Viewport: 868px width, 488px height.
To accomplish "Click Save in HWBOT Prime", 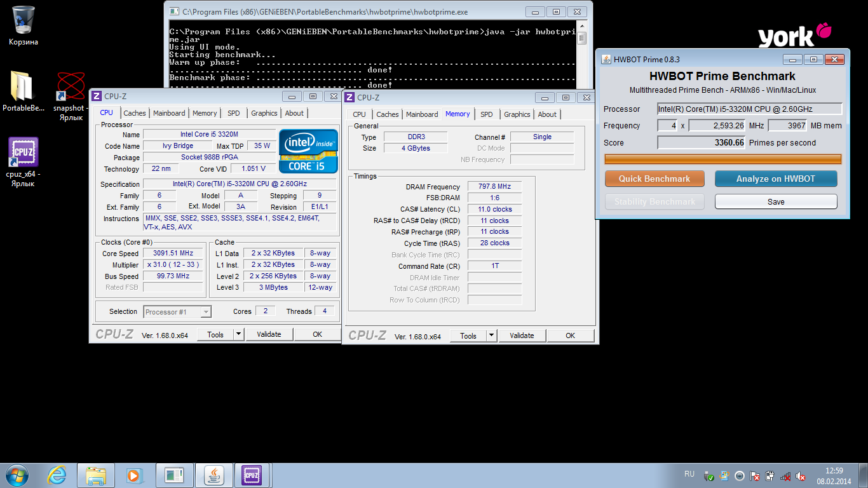I will 776,201.
